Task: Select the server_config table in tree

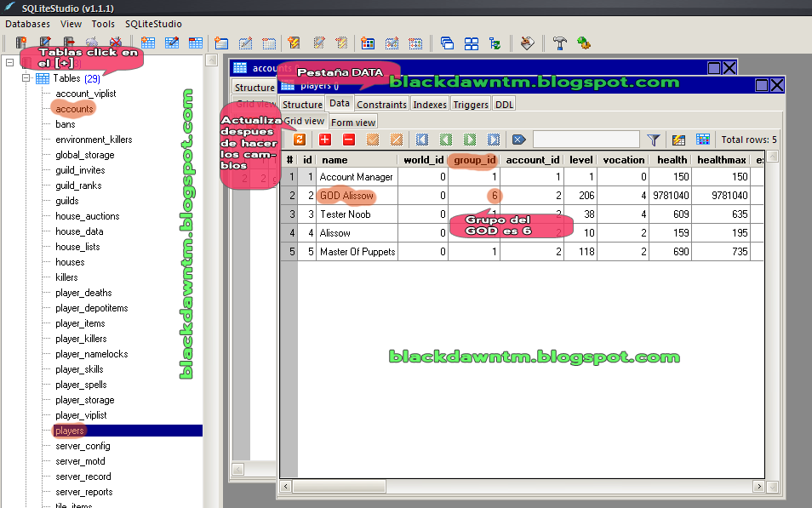Action: point(83,446)
